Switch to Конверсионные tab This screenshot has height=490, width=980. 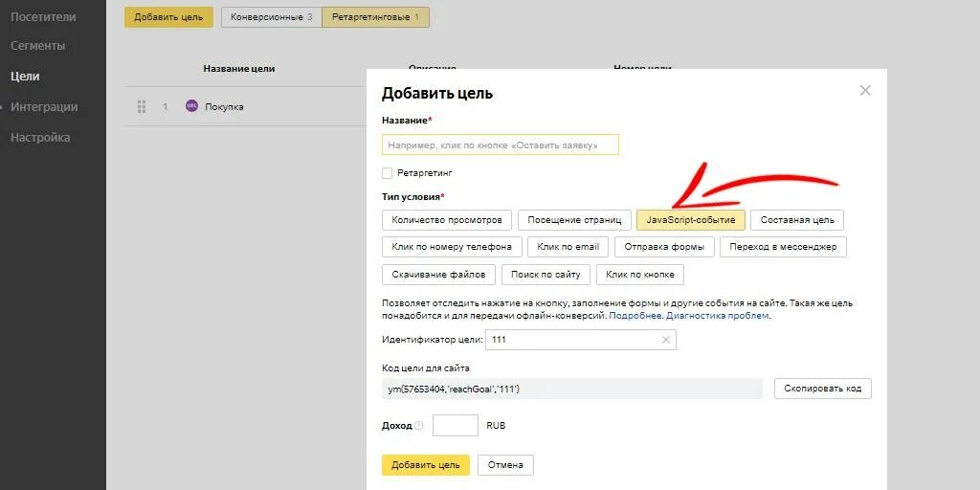coord(271,17)
